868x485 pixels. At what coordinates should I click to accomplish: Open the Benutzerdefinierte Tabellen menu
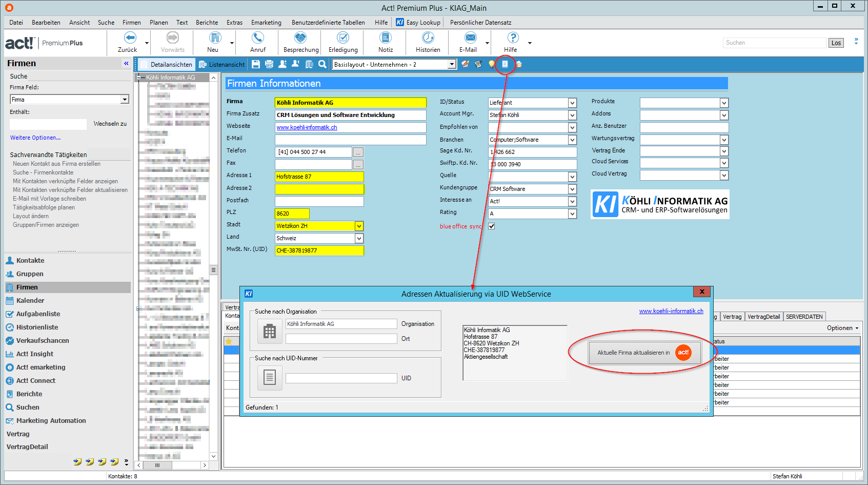coord(328,22)
